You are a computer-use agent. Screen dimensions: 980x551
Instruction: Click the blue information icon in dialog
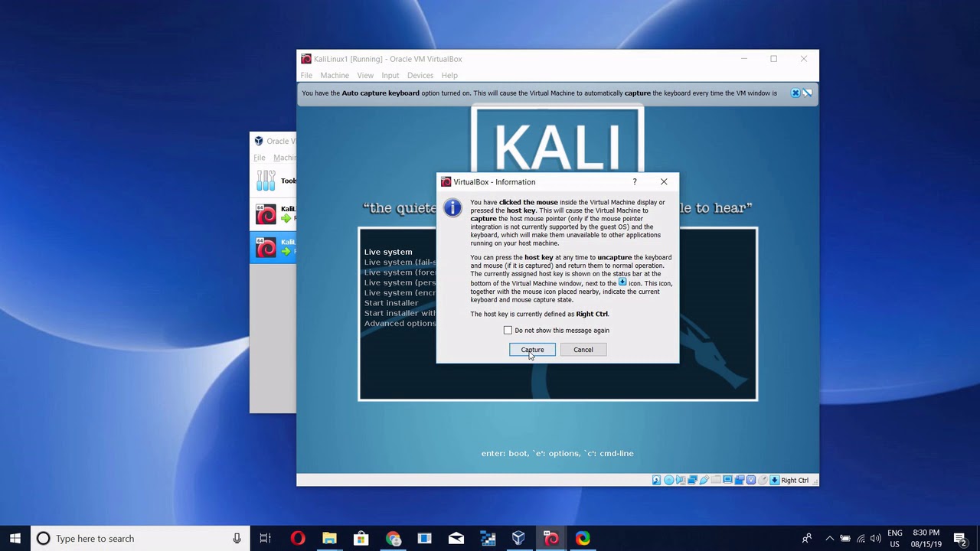point(452,207)
